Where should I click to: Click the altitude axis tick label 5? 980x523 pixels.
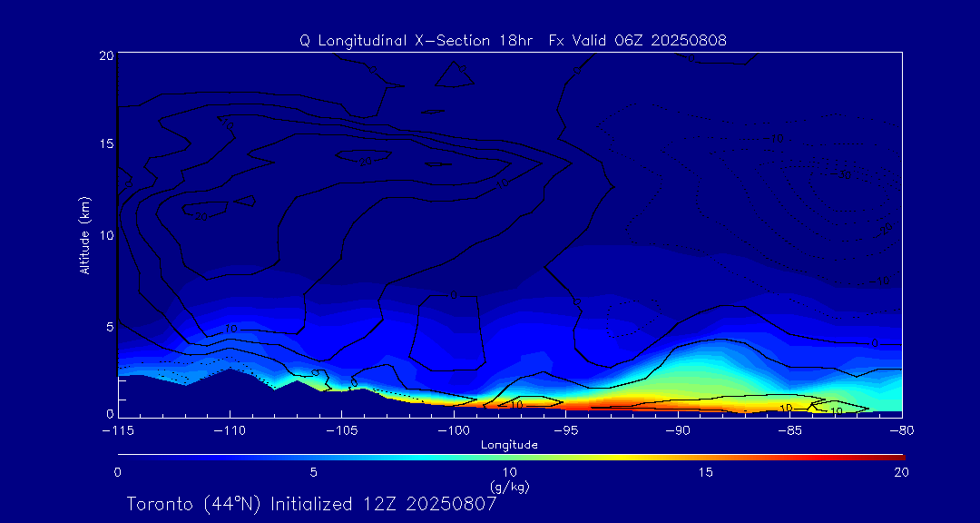[x=109, y=327]
